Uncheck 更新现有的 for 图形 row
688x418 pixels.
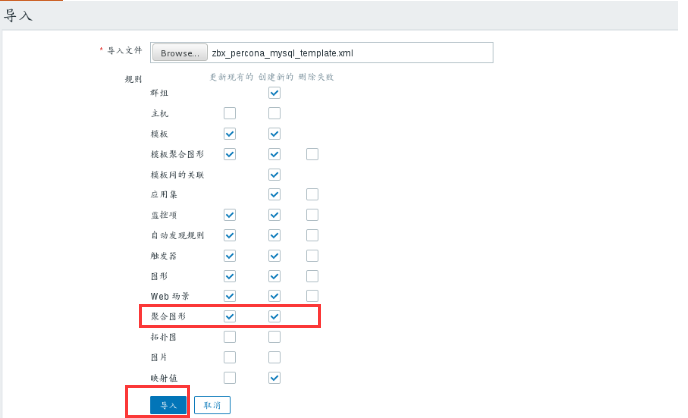229,276
